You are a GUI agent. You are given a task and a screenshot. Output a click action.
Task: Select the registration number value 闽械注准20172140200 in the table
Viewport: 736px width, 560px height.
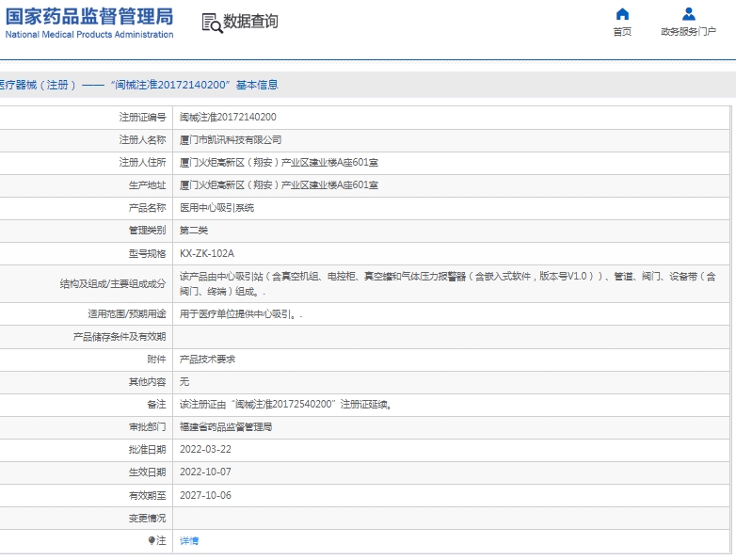pos(228,117)
